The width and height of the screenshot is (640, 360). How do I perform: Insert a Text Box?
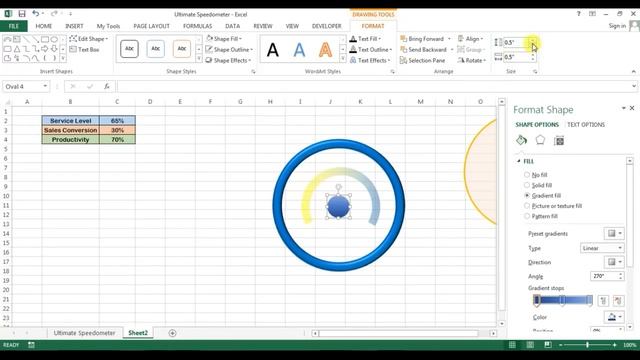click(84, 49)
